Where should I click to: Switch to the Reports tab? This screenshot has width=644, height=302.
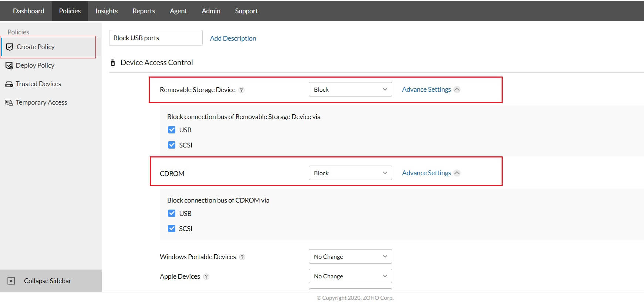[x=144, y=11]
